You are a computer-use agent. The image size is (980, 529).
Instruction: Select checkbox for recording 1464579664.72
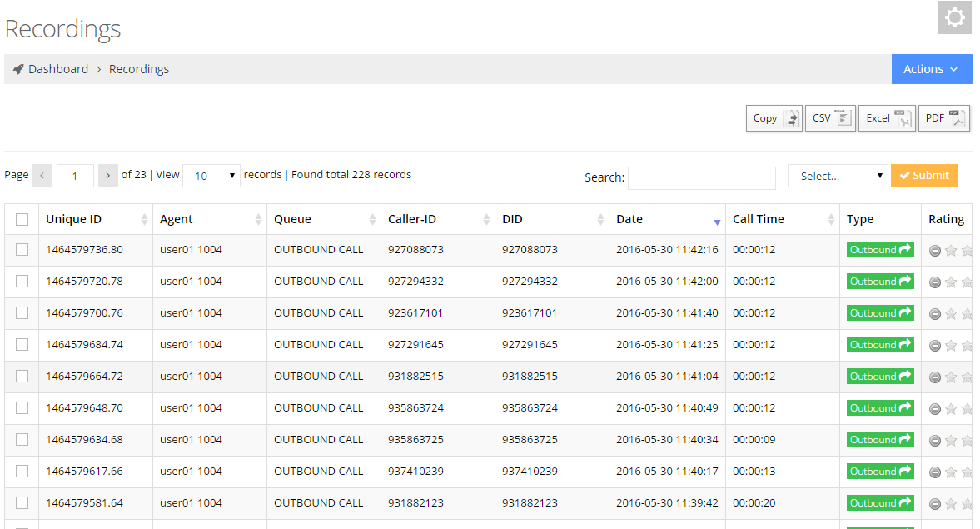(x=22, y=377)
